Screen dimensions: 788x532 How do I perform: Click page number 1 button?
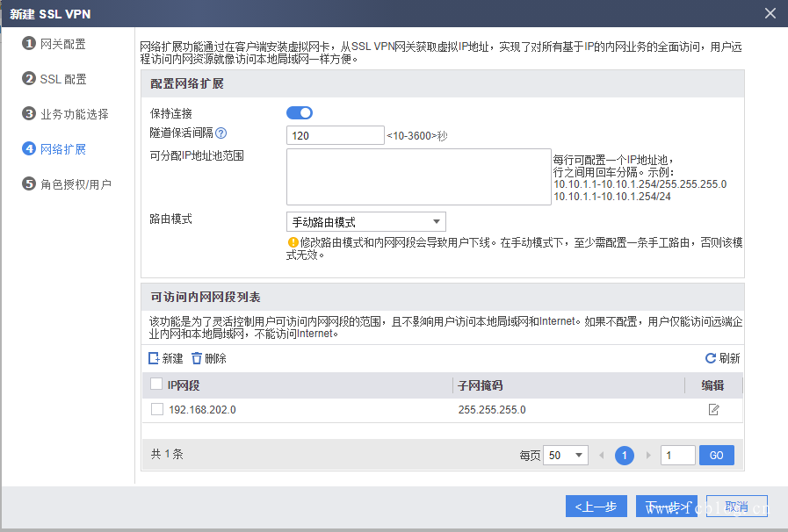tap(625, 456)
